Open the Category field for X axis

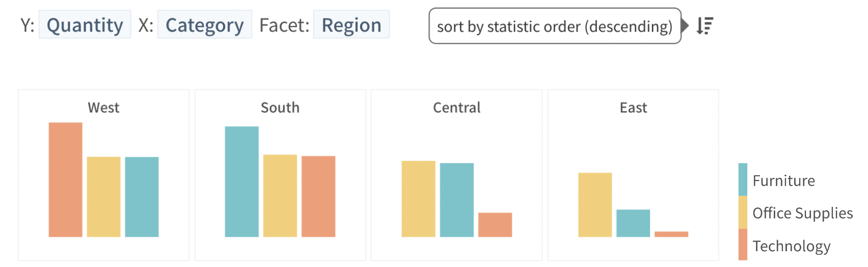pos(204,25)
